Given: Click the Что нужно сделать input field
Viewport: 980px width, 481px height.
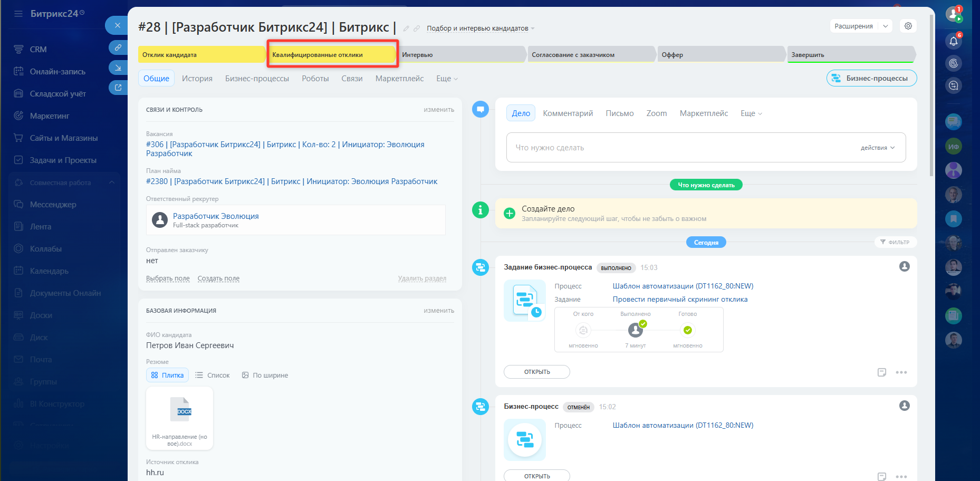Looking at the screenshot, I should [706, 148].
